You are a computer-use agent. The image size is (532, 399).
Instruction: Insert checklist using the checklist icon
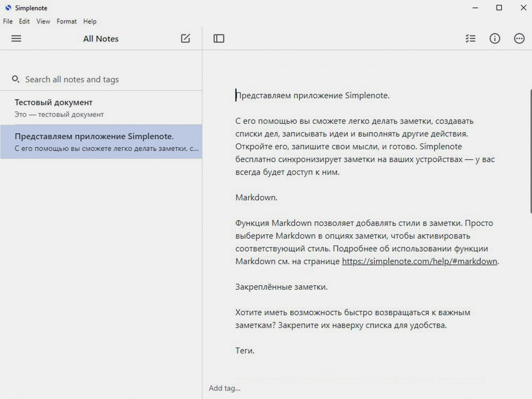[x=470, y=38]
